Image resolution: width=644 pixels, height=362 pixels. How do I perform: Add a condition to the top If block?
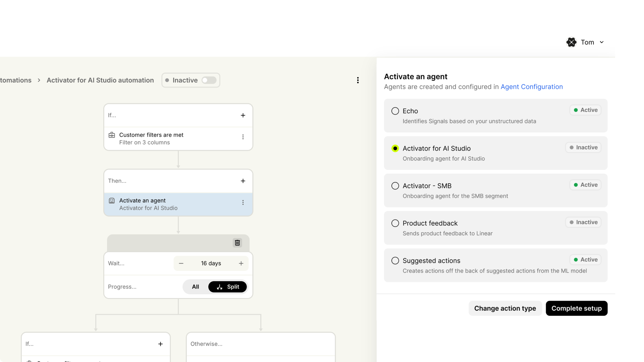pos(243,115)
